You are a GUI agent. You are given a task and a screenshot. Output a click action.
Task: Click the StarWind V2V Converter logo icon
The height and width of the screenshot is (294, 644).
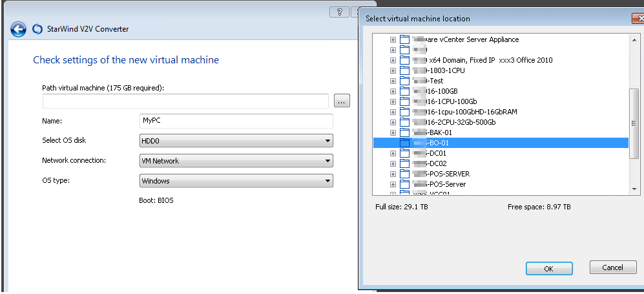click(x=37, y=29)
